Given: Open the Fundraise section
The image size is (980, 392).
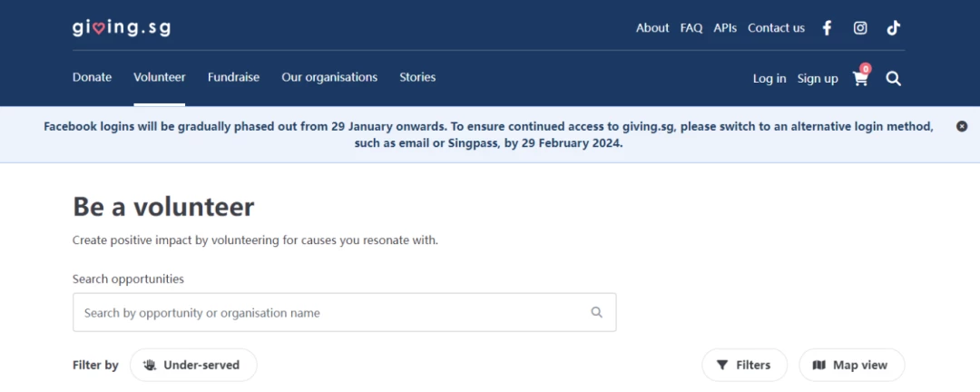Looking at the screenshot, I should tap(234, 77).
